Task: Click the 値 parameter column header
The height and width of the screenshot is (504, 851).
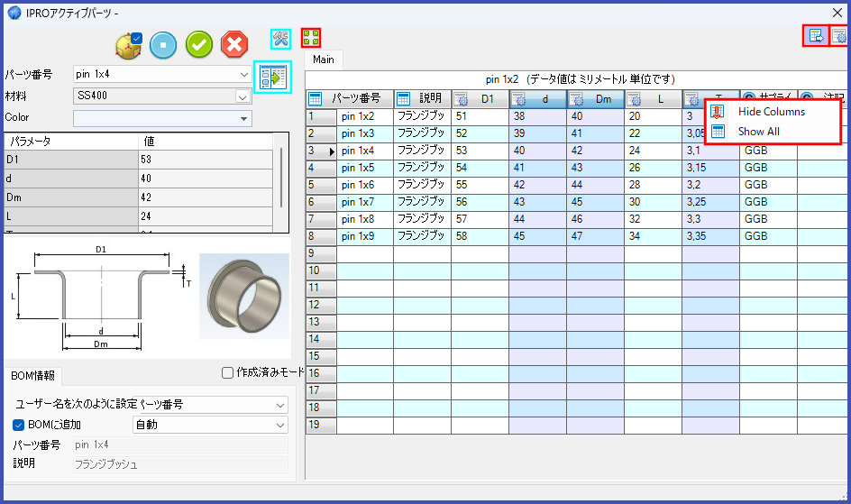Action: click(x=206, y=142)
